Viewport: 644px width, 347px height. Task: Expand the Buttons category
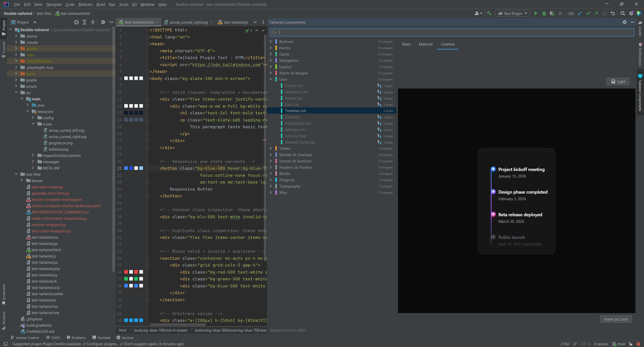click(271, 41)
